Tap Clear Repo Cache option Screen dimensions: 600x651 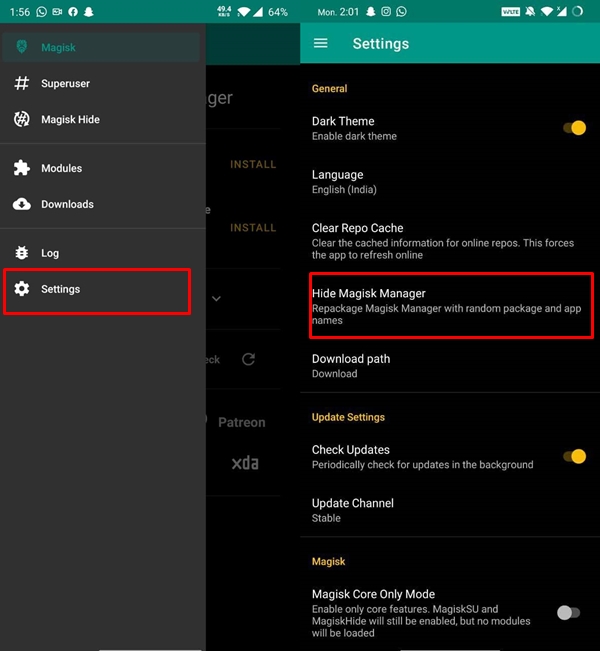[x=450, y=241]
